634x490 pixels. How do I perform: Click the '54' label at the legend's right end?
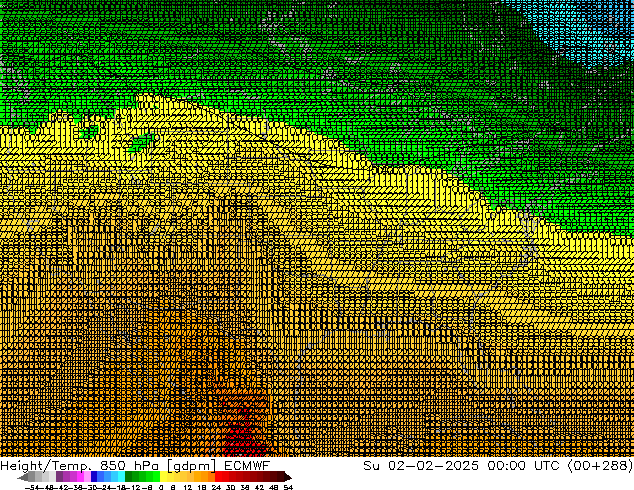288,487
